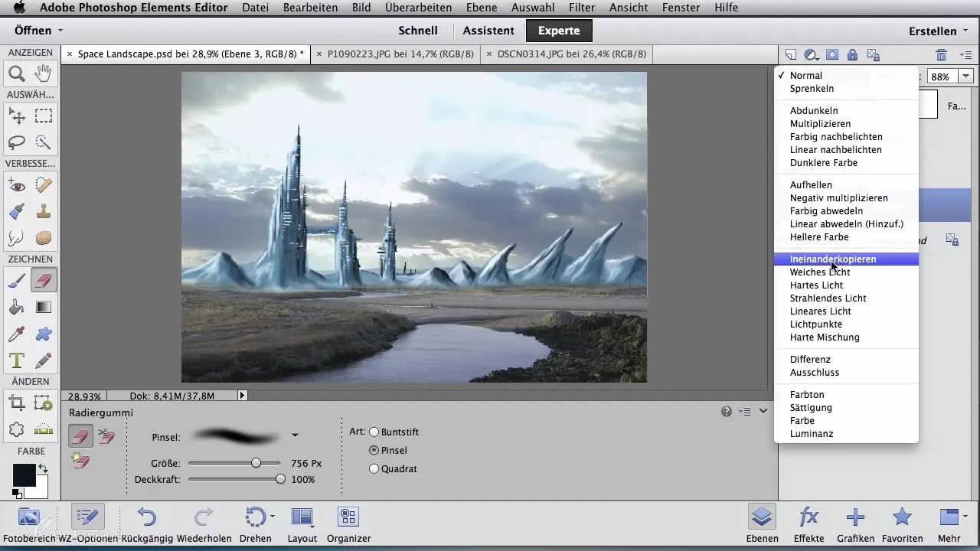Select the Recompose tool

pos(44,403)
